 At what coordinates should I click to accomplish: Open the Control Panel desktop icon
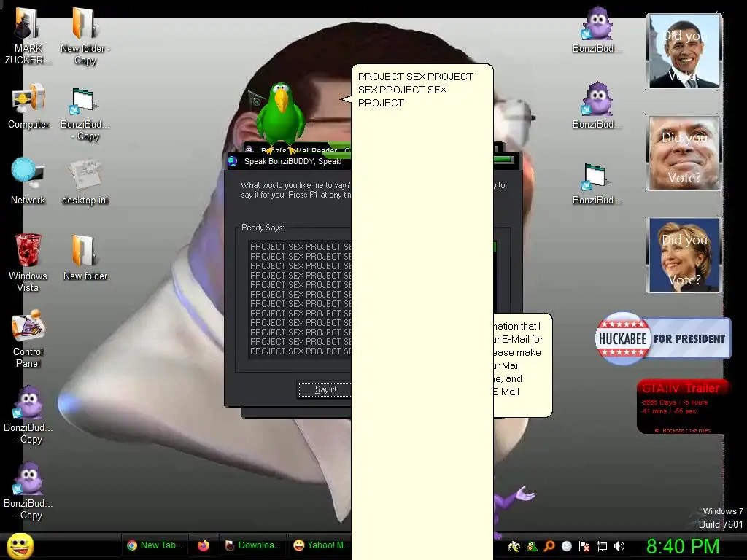click(28, 339)
